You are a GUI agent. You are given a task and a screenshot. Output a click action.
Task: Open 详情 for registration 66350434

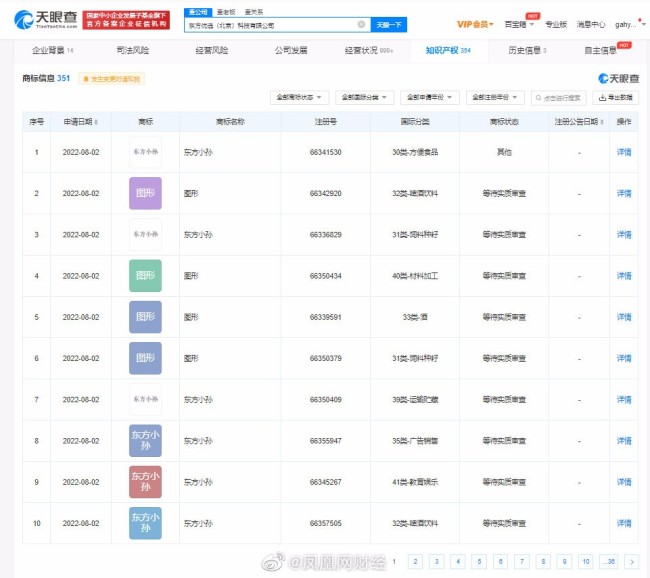tap(624, 276)
